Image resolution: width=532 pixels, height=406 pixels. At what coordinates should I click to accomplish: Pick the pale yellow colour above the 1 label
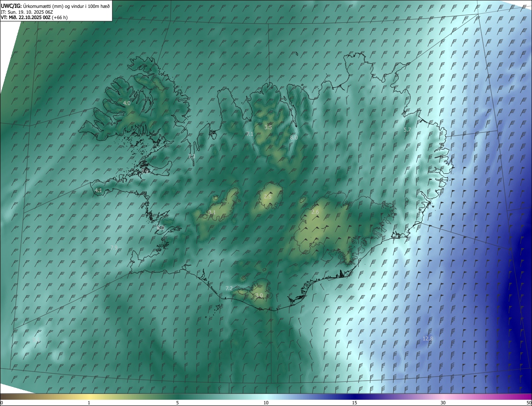point(89,396)
